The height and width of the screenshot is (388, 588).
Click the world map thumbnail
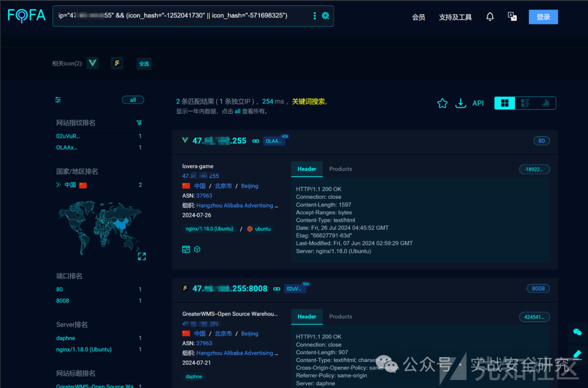pyautogui.click(x=100, y=227)
